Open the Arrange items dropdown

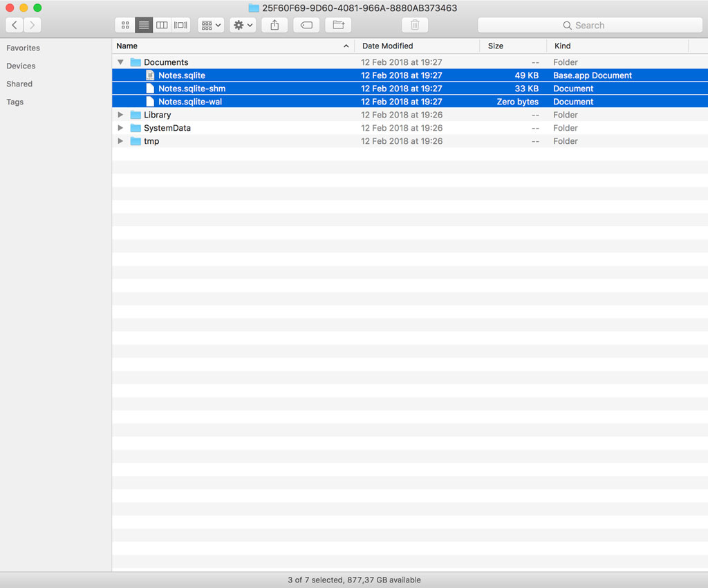click(211, 25)
